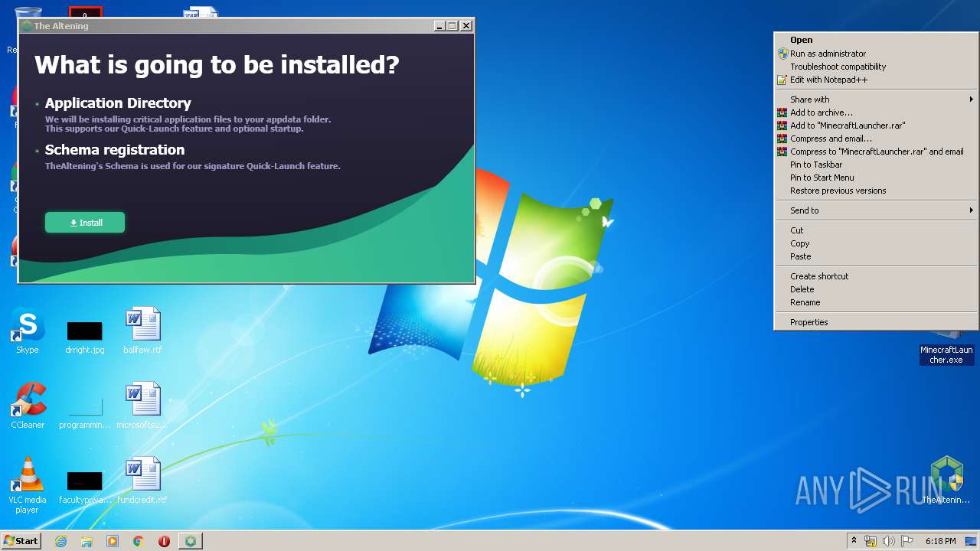This screenshot has height=551, width=980.
Task: Select Pin to Taskbar
Action: 876,165
